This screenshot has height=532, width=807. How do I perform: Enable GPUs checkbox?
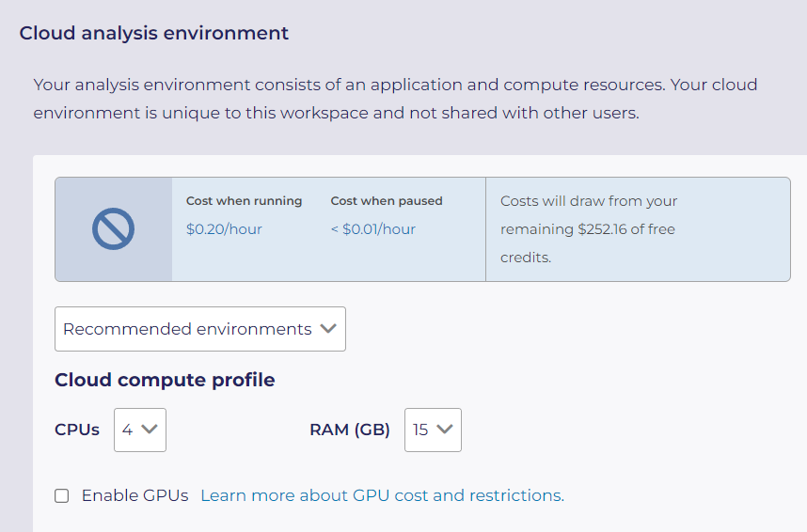[x=62, y=495]
